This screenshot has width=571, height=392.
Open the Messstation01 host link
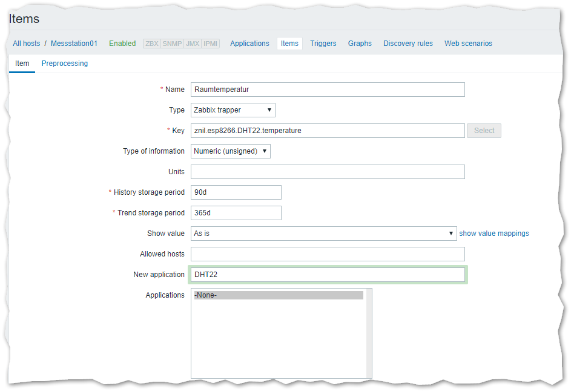point(74,44)
